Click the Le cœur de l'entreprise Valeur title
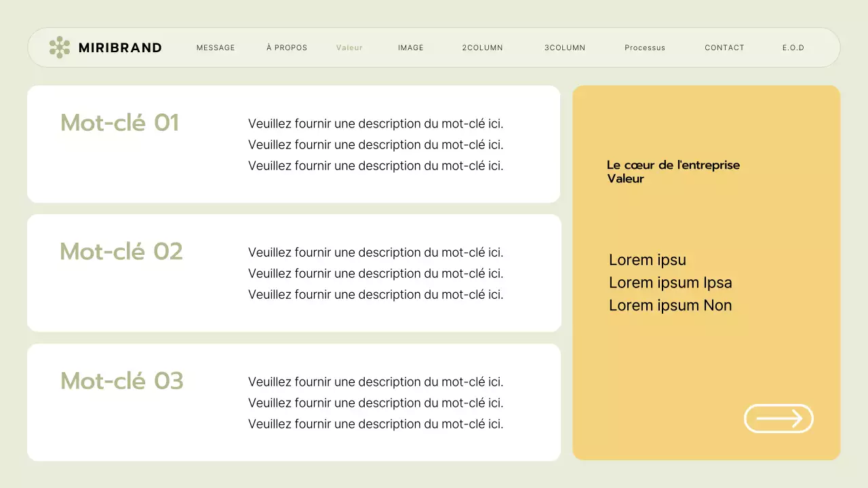The width and height of the screenshot is (868, 488). click(x=673, y=171)
